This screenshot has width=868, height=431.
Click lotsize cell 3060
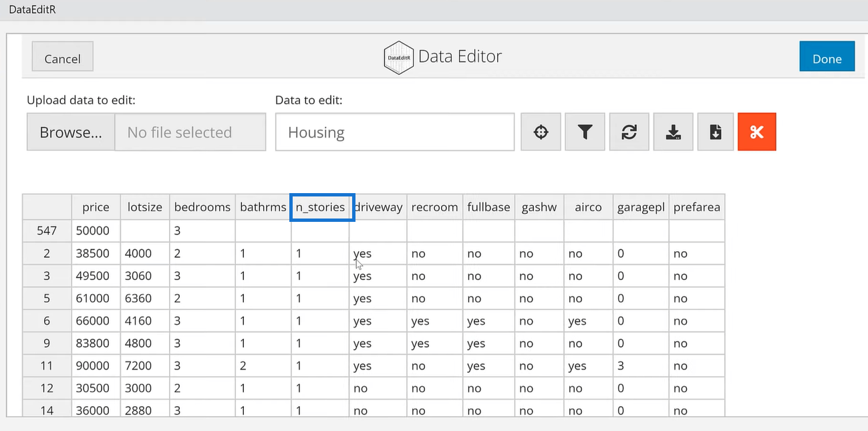pos(144,275)
